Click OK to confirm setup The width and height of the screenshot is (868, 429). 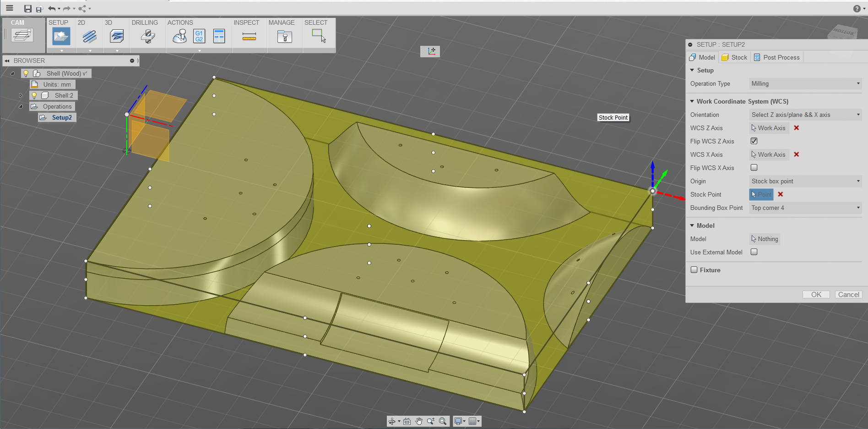click(816, 294)
